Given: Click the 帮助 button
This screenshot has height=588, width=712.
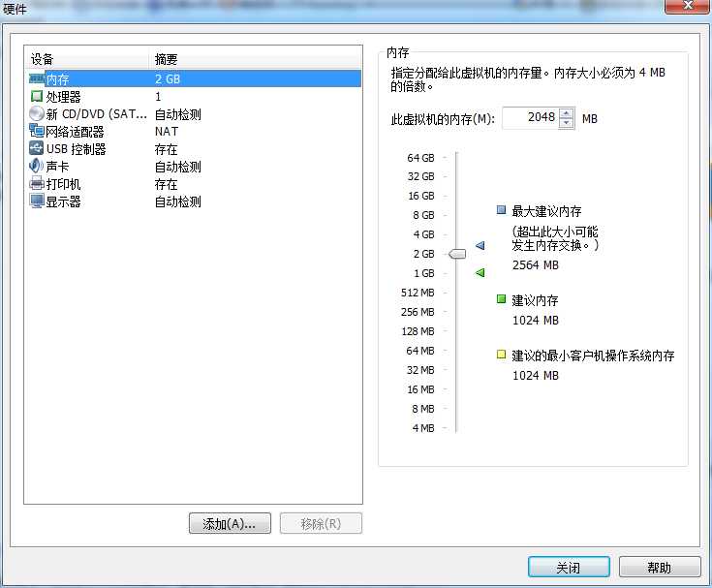Looking at the screenshot, I should tap(660, 567).
